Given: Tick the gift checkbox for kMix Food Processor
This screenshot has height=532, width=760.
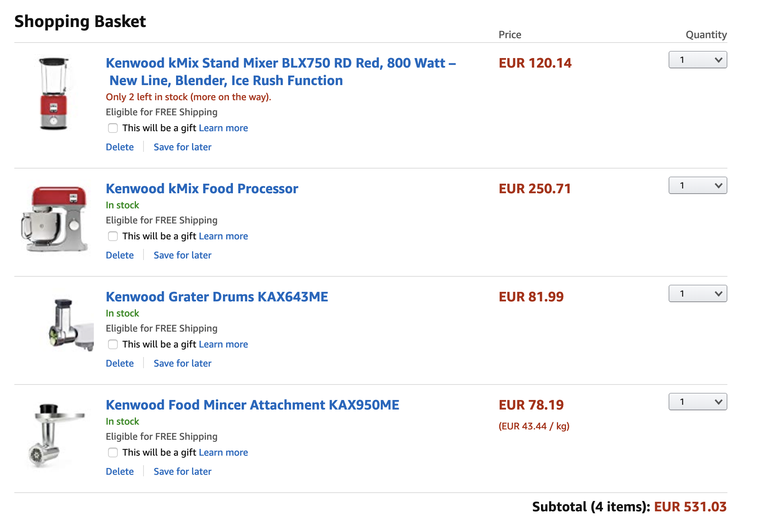Looking at the screenshot, I should tap(113, 236).
